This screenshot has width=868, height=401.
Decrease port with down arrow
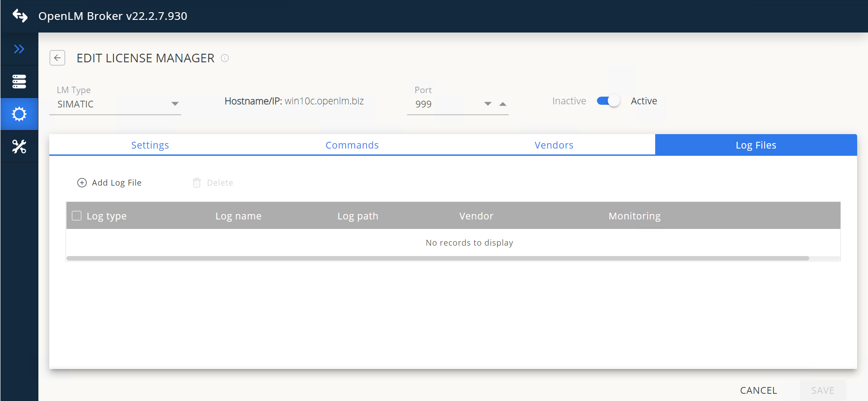coord(488,104)
